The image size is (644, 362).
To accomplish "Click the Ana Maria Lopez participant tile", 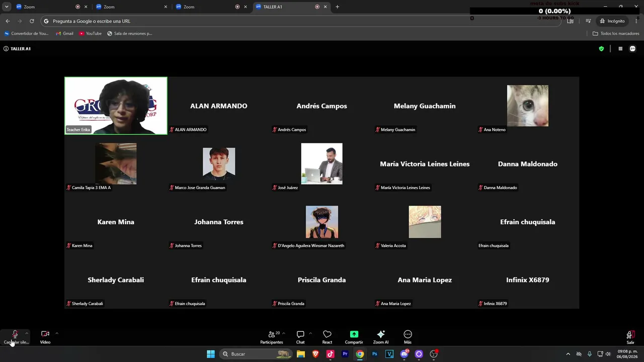I will pos(425,280).
